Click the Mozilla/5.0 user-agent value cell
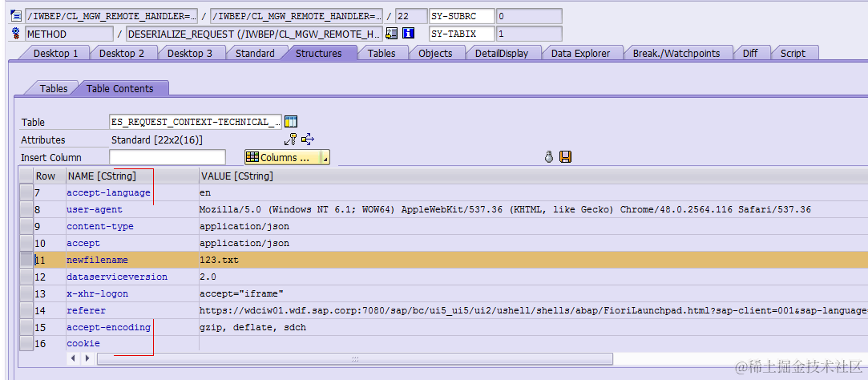Image resolution: width=868 pixels, height=380 pixels. click(x=533, y=209)
